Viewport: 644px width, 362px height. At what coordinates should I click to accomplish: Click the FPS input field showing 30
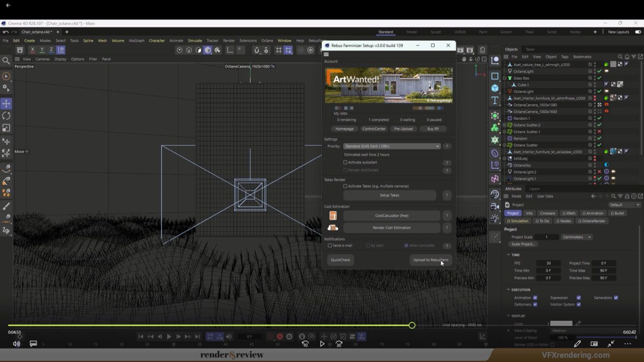[x=548, y=263]
